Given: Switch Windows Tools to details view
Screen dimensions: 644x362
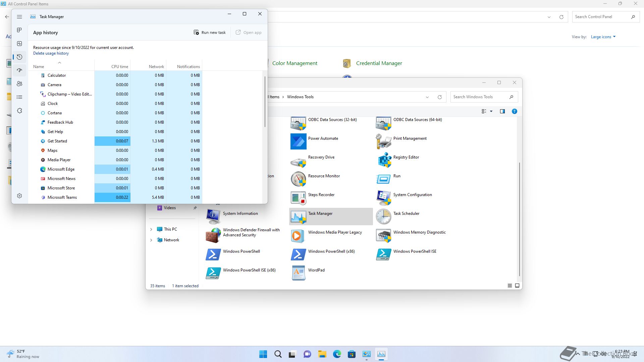Looking at the screenshot, I should 510,286.
